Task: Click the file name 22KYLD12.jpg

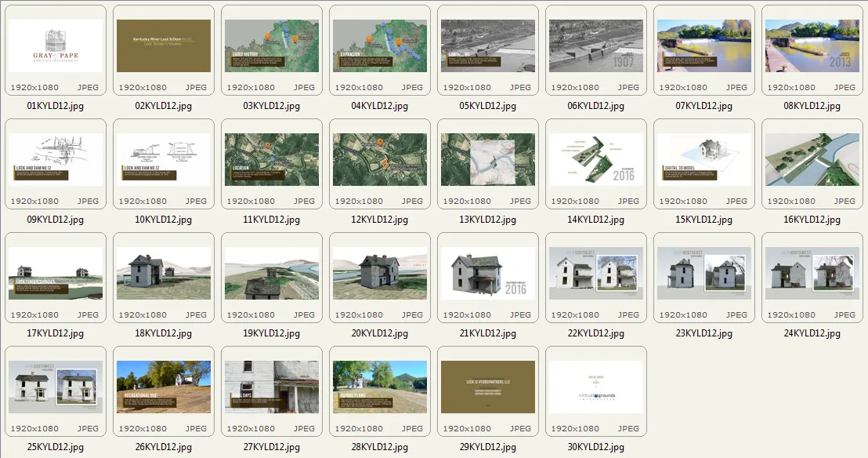Action: pos(595,333)
